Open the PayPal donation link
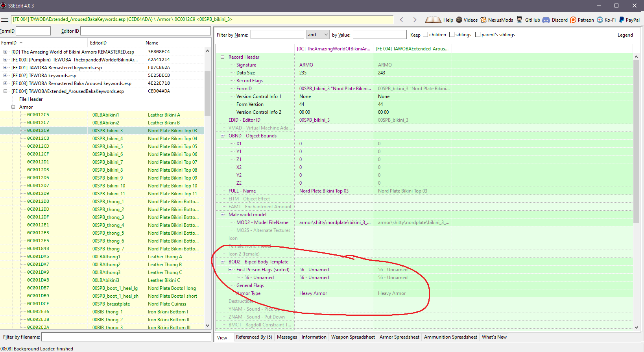Image resolution: width=644 pixels, height=352 pixels. click(x=629, y=20)
